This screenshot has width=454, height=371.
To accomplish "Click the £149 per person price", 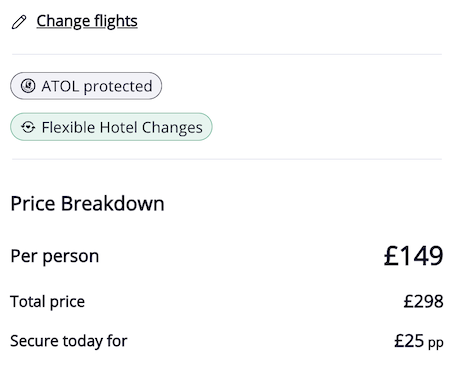I will 413,256.
